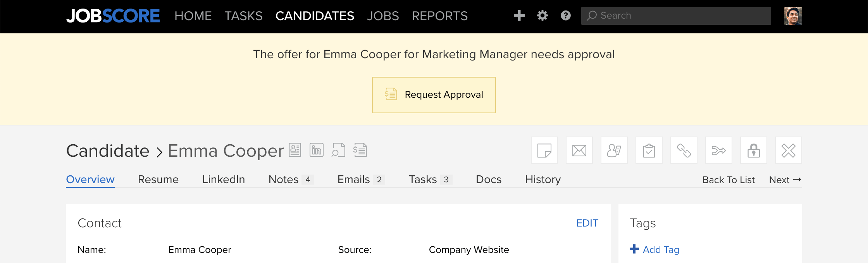
Task: Open the Tasks tab with 3 items
Action: pyautogui.click(x=431, y=180)
